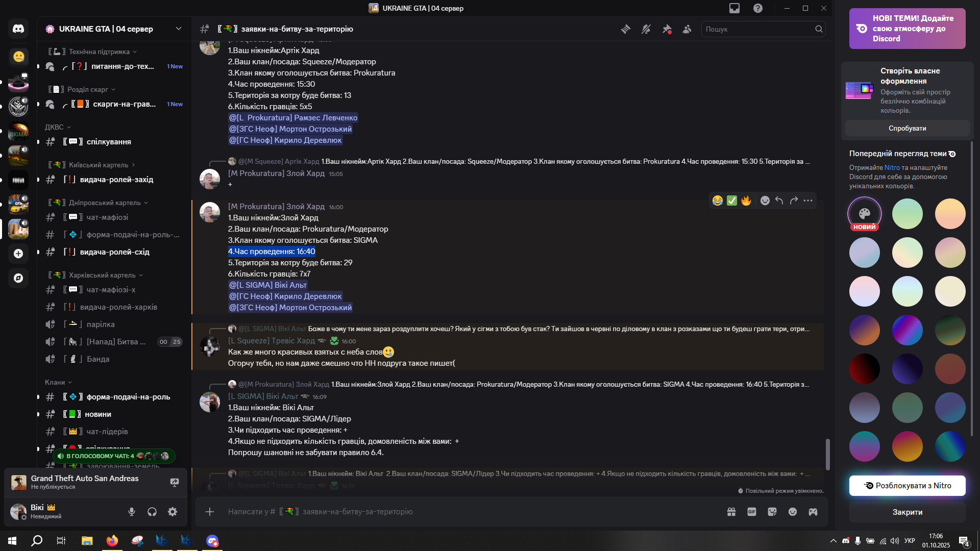Screen dimensions: 980x551
Task: Toggle Grand Theft Auto activity sharing
Action: coord(175,482)
